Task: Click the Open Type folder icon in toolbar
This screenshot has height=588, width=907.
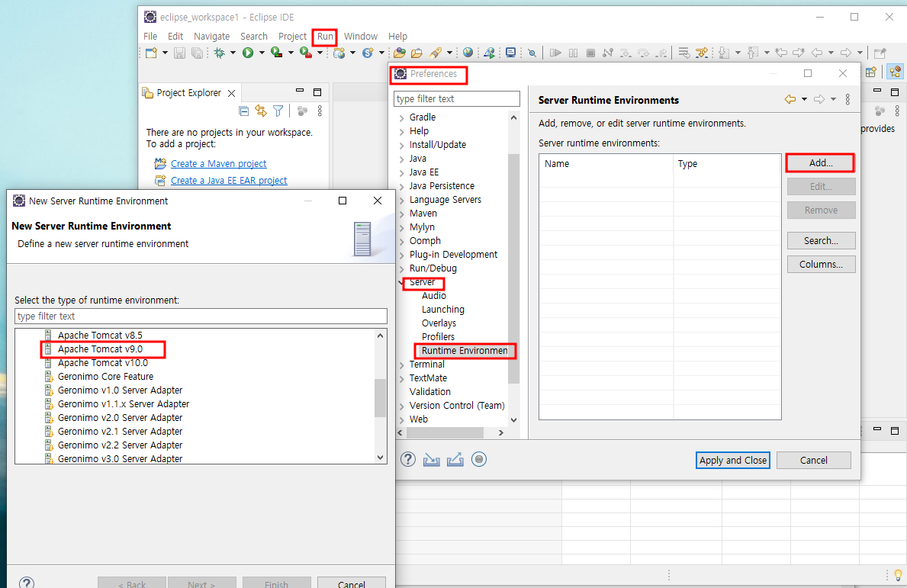Action: (399, 53)
